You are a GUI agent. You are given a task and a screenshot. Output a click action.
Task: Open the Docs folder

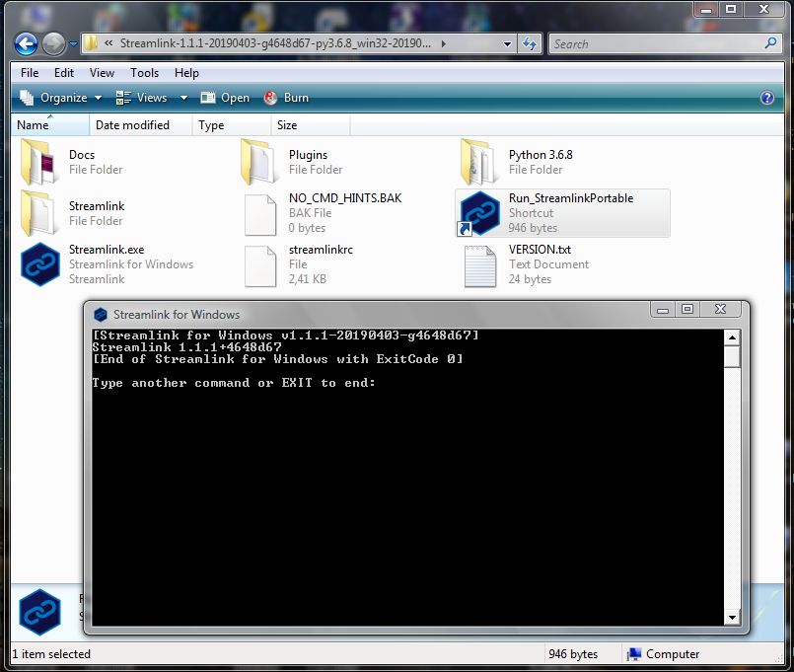coord(83,155)
